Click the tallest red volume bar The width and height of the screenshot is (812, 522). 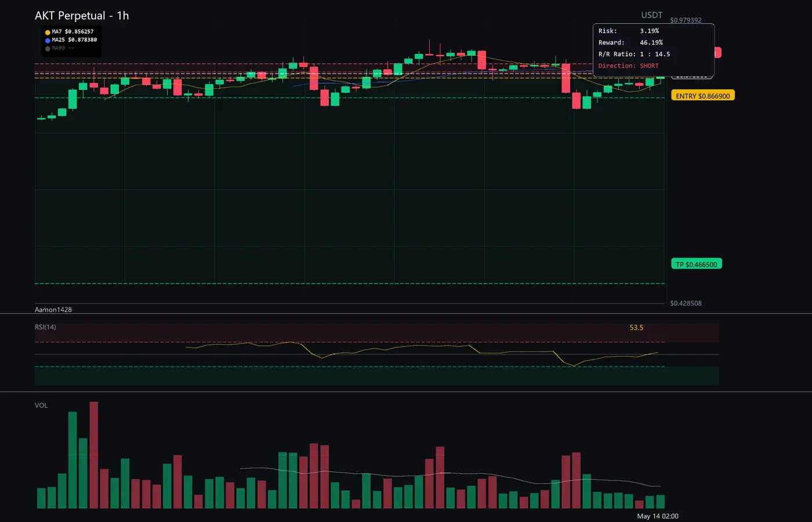pyautogui.click(x=94, y=455)
